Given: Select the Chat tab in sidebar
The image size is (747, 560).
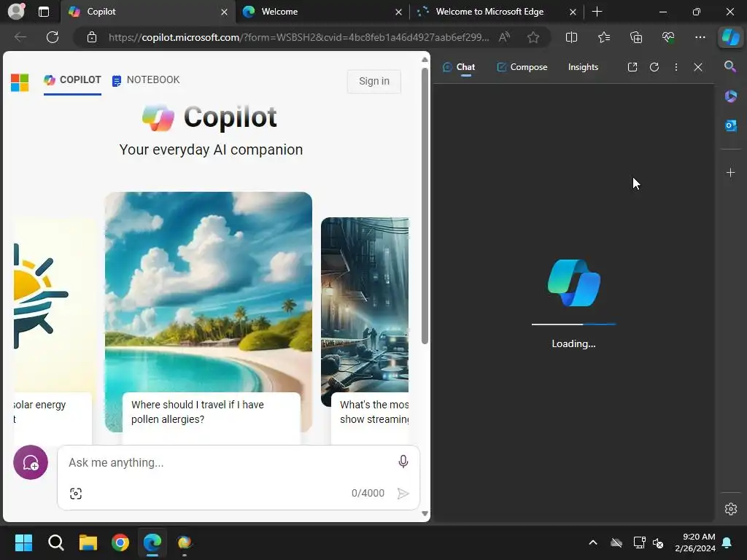Looking at the screenshot, I should [459, 67].
